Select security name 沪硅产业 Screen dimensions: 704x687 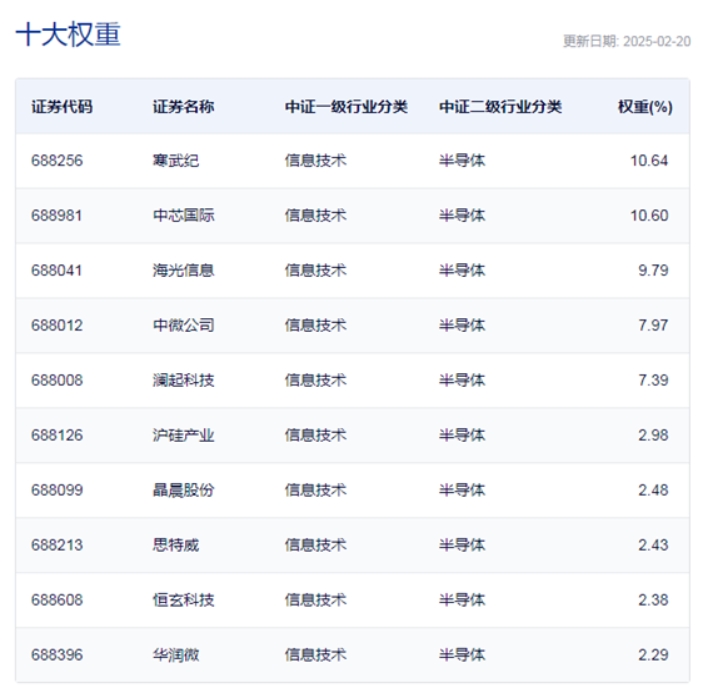coord(184,435)
